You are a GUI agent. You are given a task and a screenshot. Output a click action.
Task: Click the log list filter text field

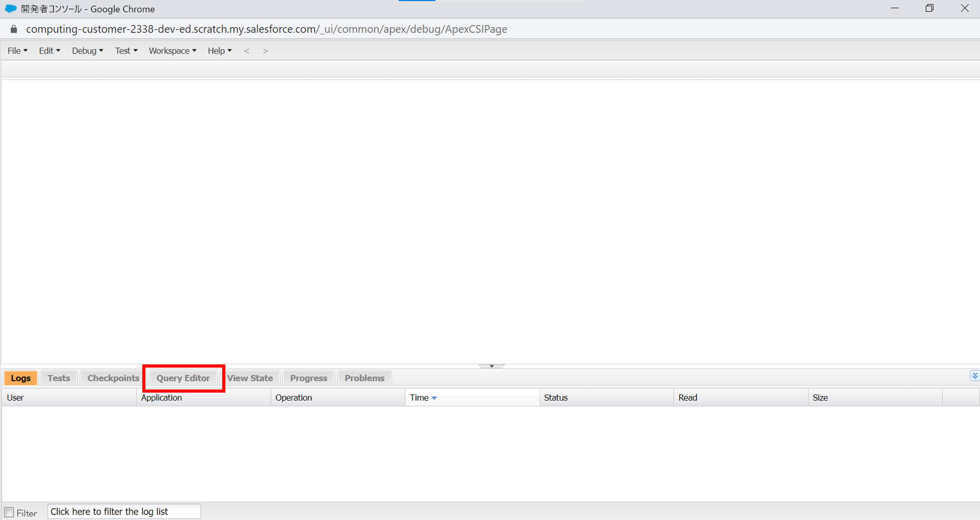(x=124, y=512)
